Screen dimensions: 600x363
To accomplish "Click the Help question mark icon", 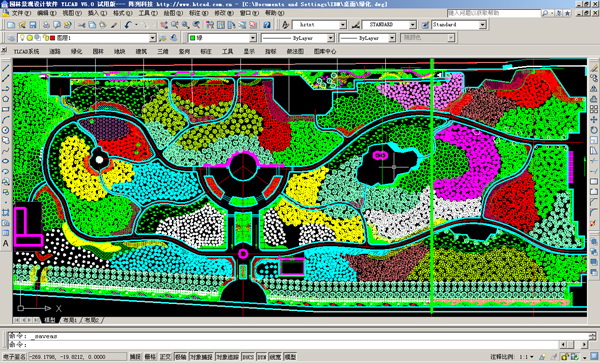I will click(267, 25).
